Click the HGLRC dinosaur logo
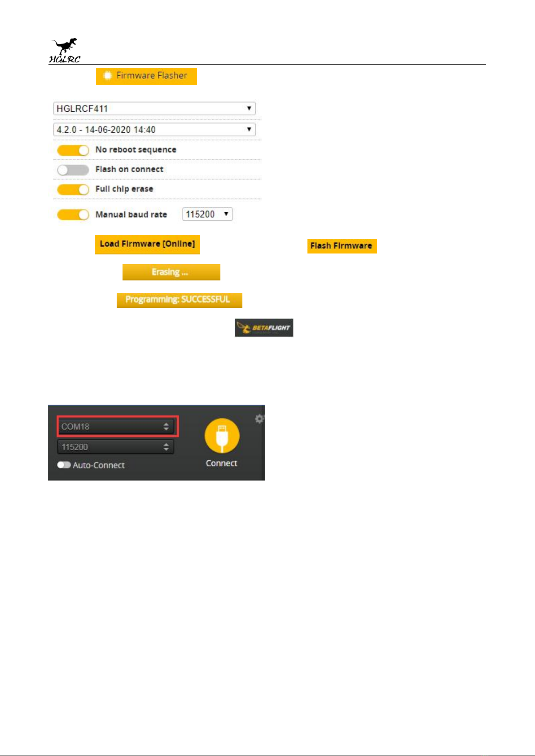Screen dimensions: 535x756 tap(65, 50)
